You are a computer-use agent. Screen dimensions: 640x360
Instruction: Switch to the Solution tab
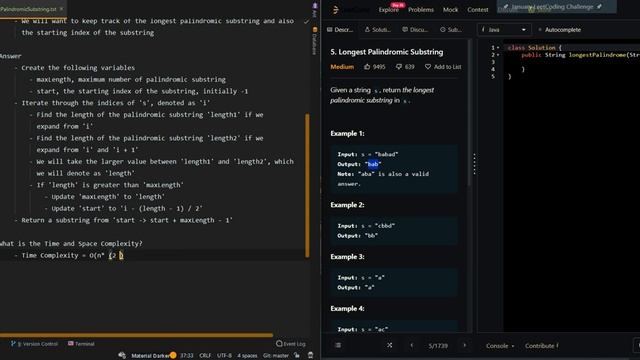pos(378,30)
